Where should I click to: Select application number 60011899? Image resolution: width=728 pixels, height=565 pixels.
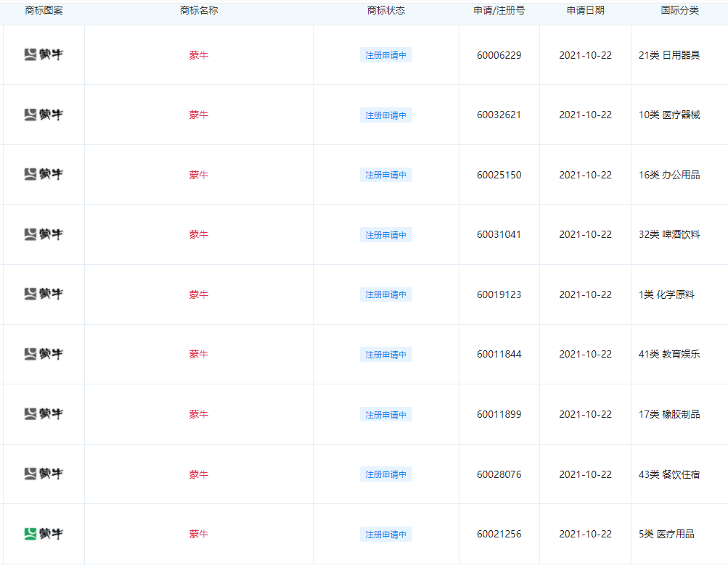pos(499,414)
